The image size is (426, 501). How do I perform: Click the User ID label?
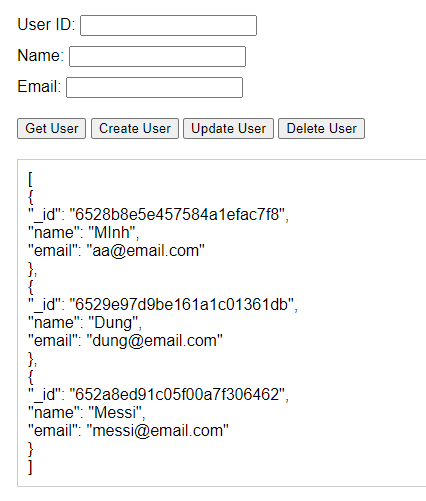(x=46, y=25)
